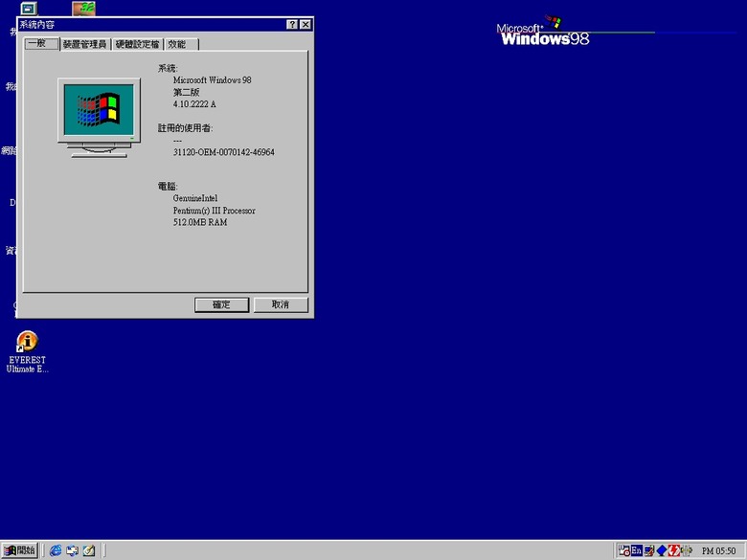Switch to the 硬體設定檔 tab
Screen dimensions: 747x560
pyautogui.click(x=137, y=45)
